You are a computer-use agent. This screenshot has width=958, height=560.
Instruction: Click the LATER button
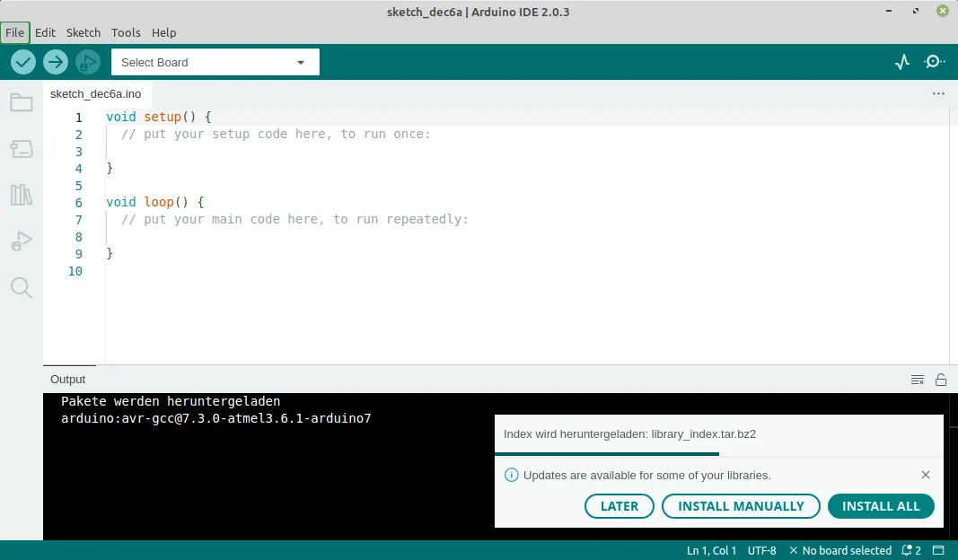(620, 506)
